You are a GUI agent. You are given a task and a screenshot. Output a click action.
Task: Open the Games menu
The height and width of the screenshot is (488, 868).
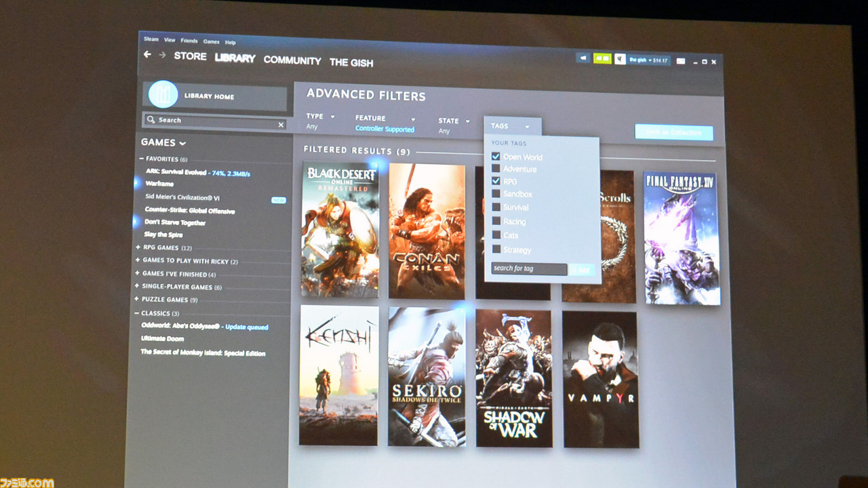(x=211, y=41)
